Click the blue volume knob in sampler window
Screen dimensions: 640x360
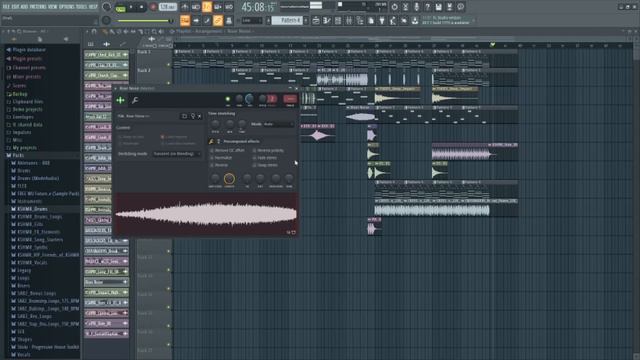tap(249, 98)
